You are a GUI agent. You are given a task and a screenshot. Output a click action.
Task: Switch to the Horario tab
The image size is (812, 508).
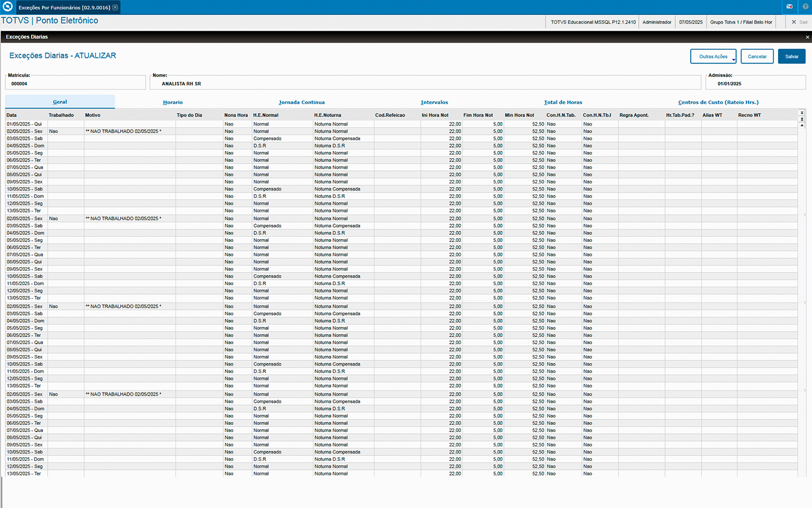(x=173, y=102)
